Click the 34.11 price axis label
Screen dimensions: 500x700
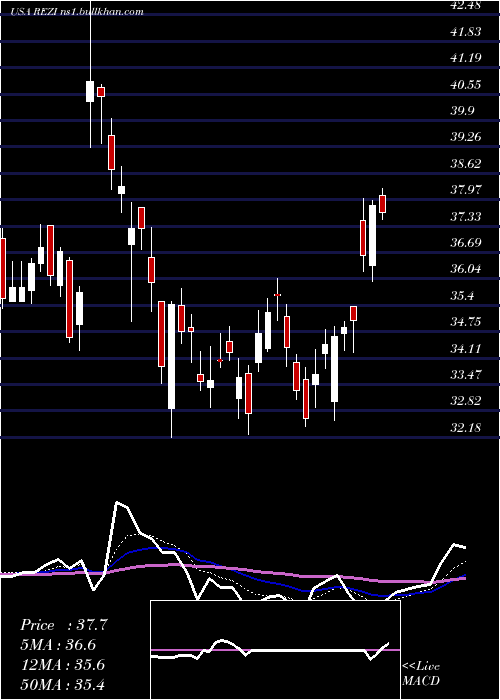(x=466, y=349)
